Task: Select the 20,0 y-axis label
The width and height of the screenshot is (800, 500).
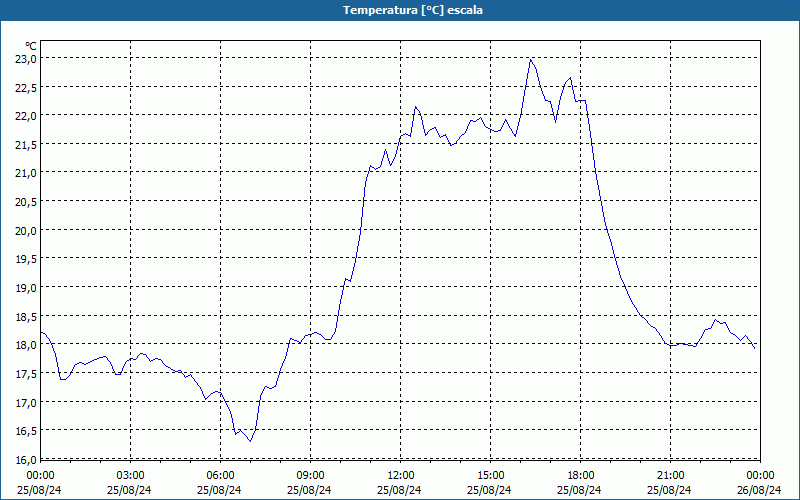Action: click(26, 231)
